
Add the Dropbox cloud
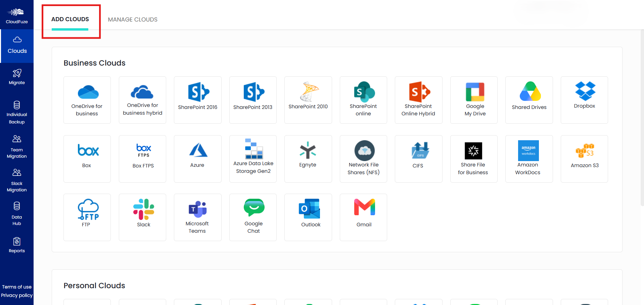pos(584,100)
